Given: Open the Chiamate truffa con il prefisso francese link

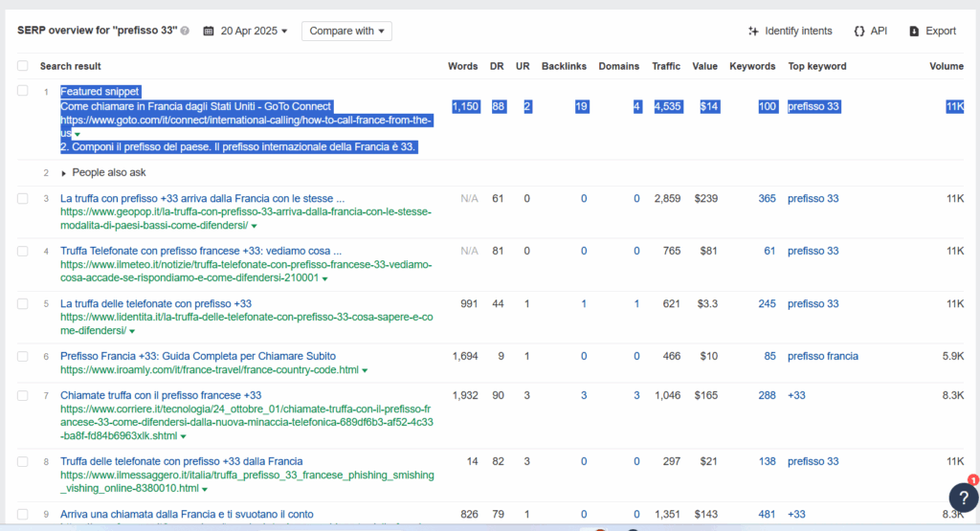Looking at the screenshot, I should click(x=161, y=395).
